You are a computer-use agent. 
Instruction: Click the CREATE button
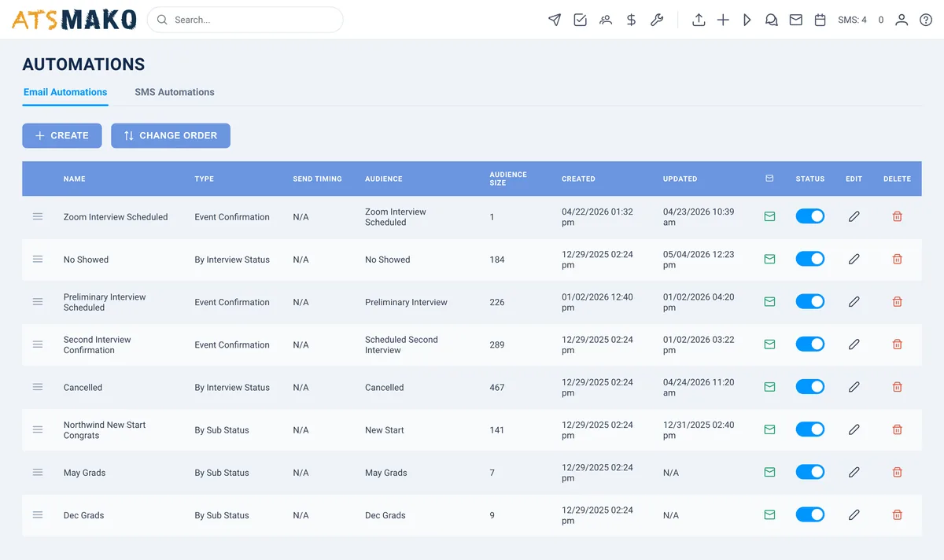click(62, 135)
